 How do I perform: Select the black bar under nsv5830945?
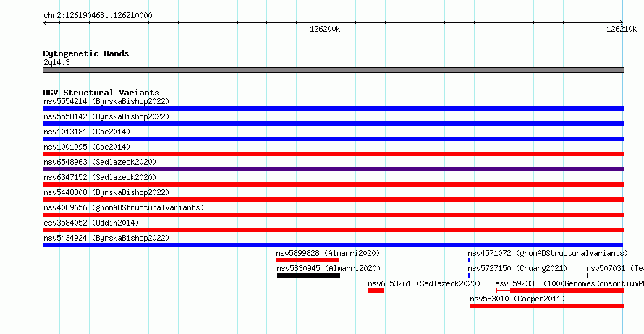[x=308, y=275]
